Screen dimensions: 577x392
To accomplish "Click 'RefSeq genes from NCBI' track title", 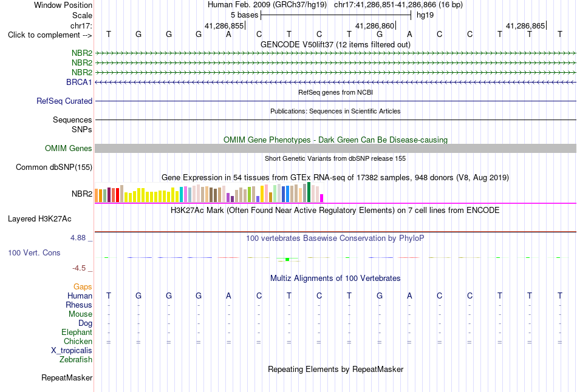I will 336,92.
